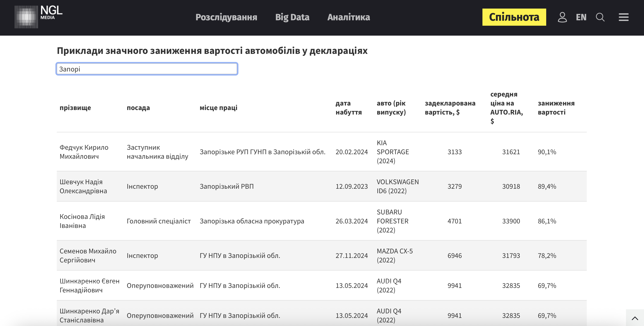Sort by дата набуття column header

pos(348,108)
